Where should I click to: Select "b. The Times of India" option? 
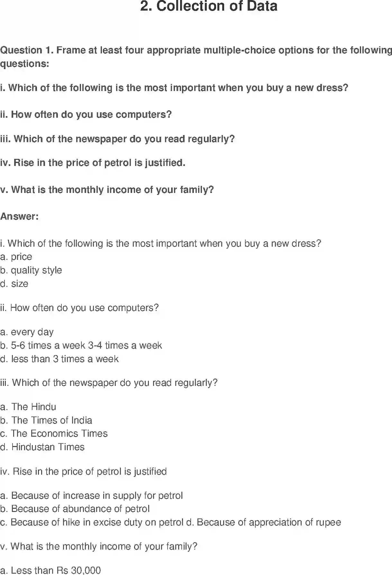point(46,420)
